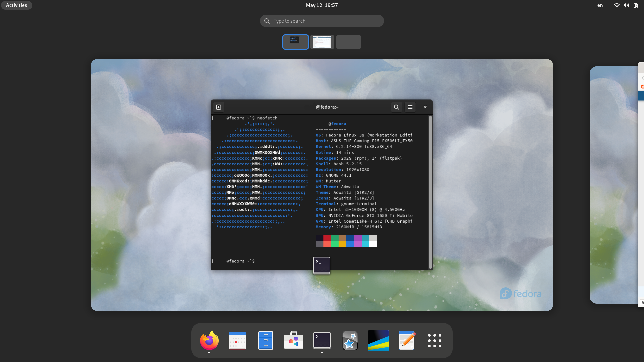
Task: Show all applications grid
Action: coord(434,341)
